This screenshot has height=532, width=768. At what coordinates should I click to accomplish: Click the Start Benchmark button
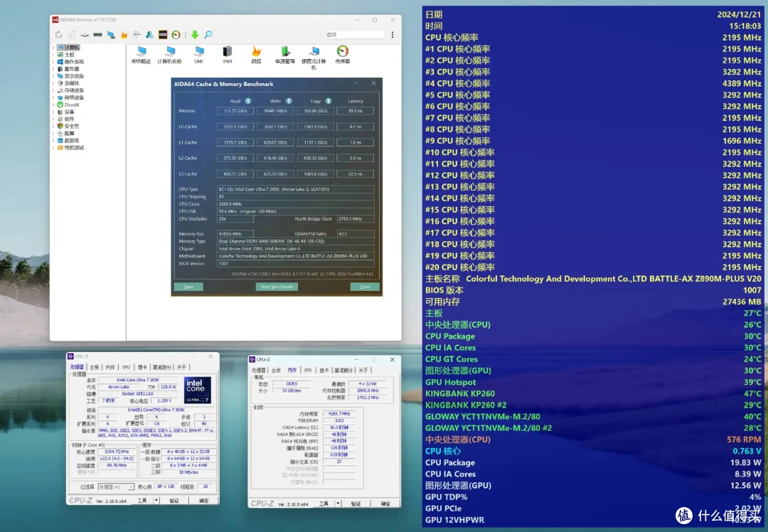click(x=277, y=287)
